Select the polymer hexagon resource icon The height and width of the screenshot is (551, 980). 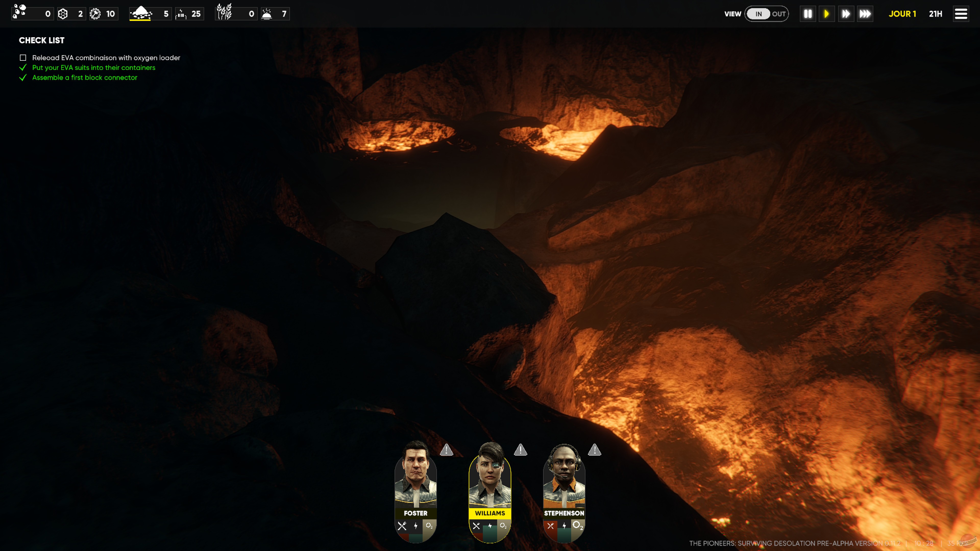(x=63, y=14)
